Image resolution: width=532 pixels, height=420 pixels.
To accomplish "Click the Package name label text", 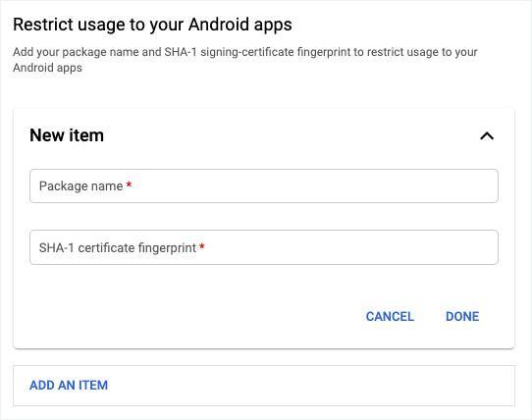I will [80, 185].
